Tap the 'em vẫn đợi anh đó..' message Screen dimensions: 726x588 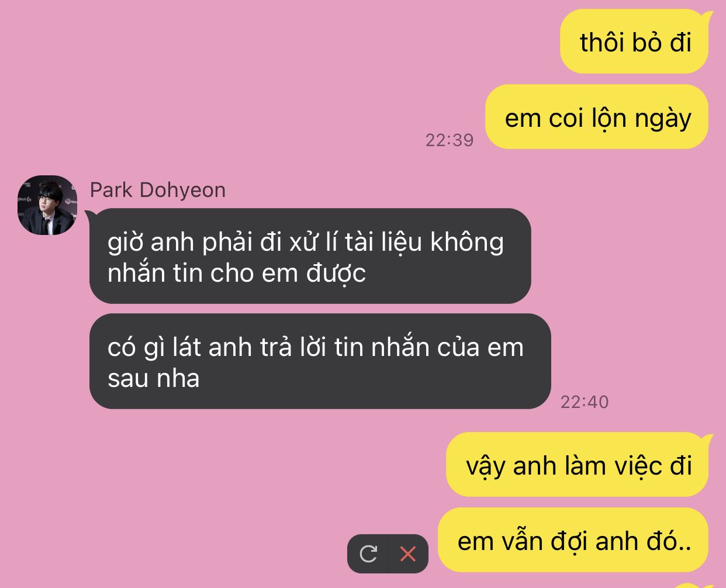click(573, 540)
